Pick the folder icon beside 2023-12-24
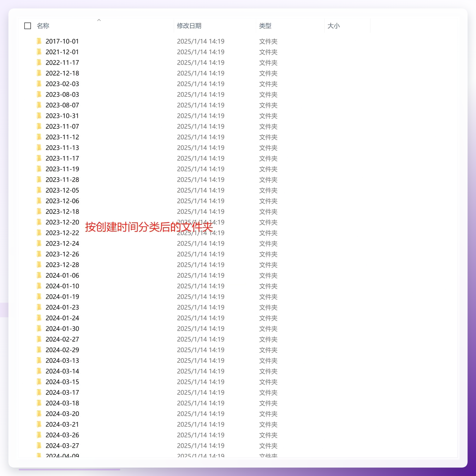Viewport: 476px width, 476px height. click(39, 243)
